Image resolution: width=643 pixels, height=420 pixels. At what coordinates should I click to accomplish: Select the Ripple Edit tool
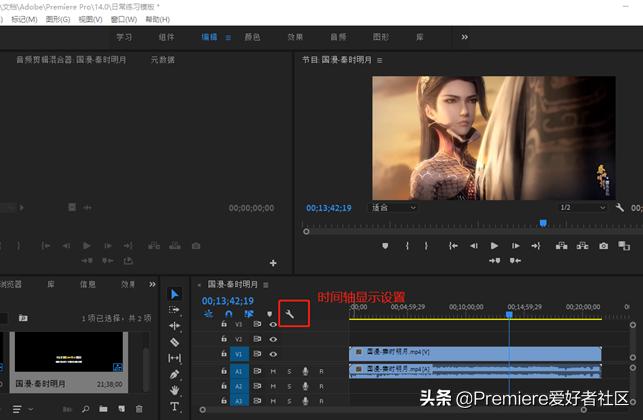[x=174, y=326]
